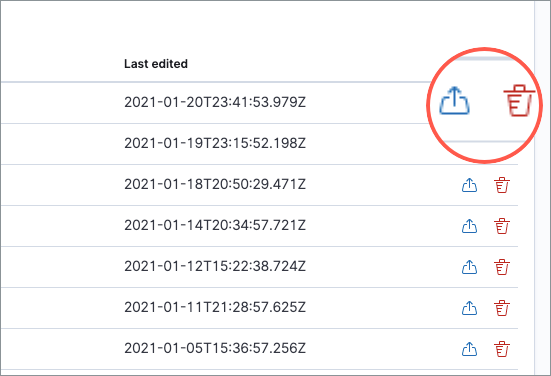Click the 2021-01-18T20:50:29.471Z timestamp
Viewport: 551px width, 376px height.
tap(215, 184)
